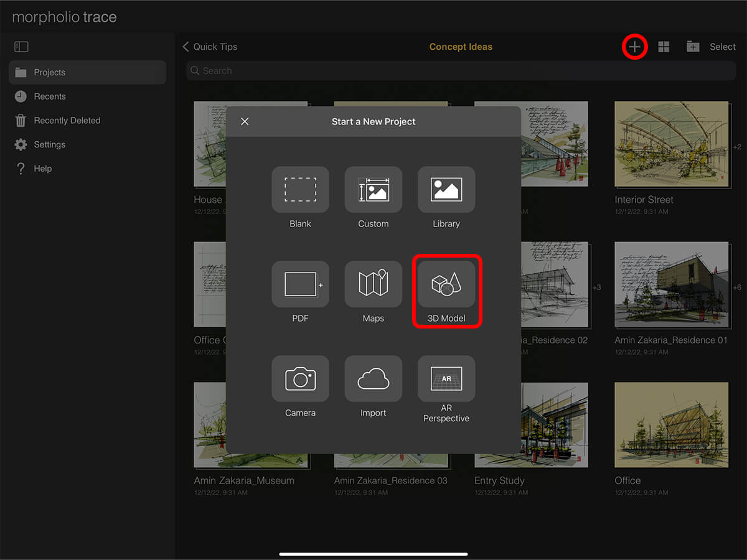Tap the Select button
Image resolution: width=747 pixels, height=560 pixels.
[723, 47]
